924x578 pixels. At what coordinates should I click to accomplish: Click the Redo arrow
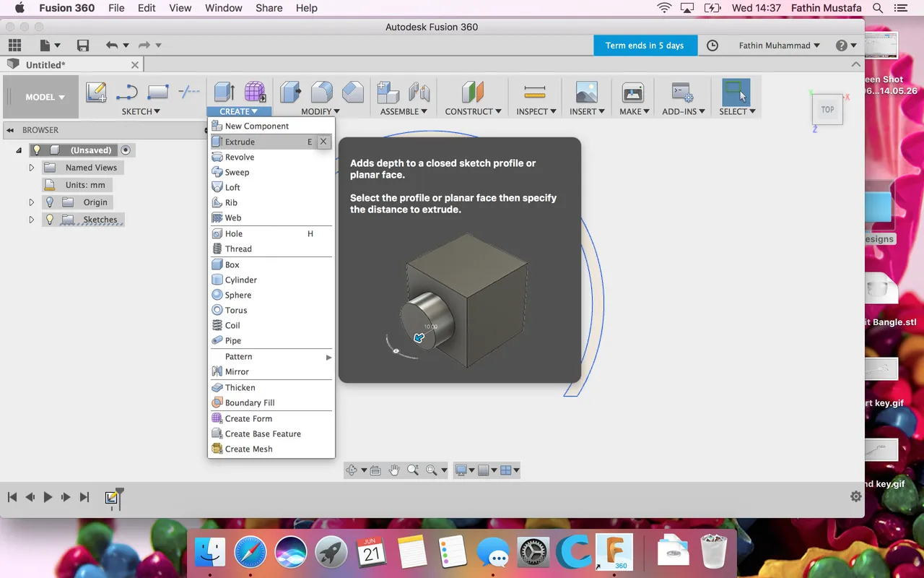(144, 46)
